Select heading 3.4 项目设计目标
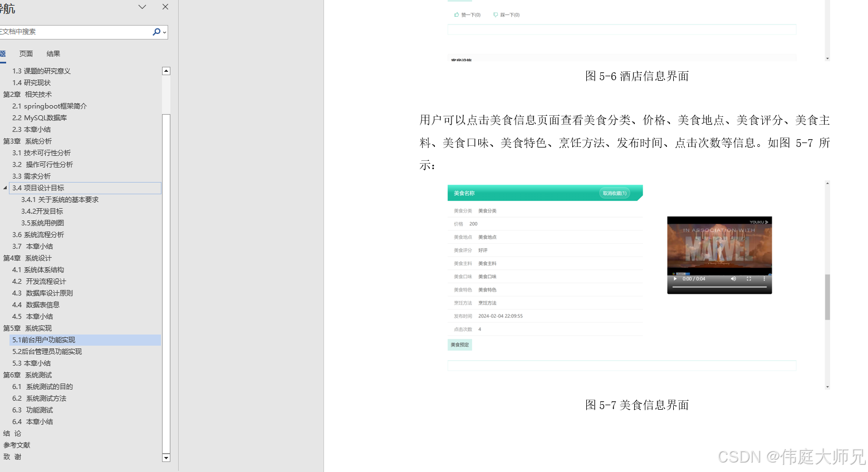Image resolution: width=868 pixels, height=472 pixels. click(x=85, y=188)
